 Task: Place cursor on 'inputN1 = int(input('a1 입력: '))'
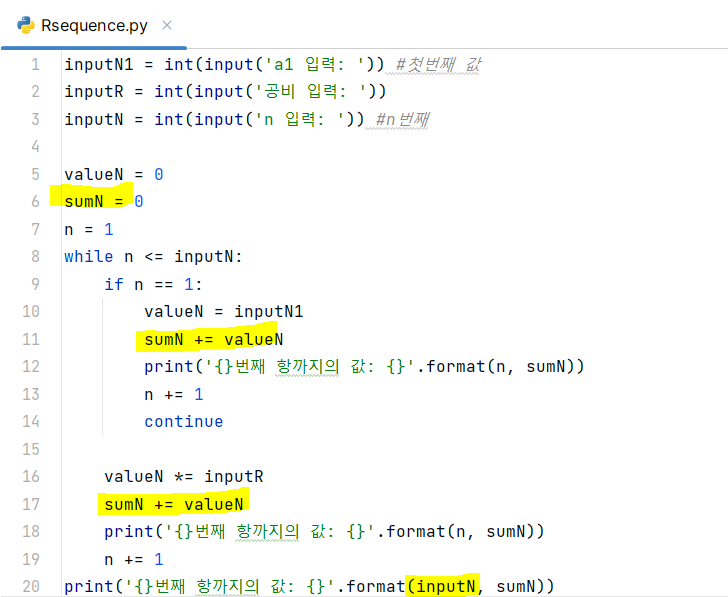(224, 64)
